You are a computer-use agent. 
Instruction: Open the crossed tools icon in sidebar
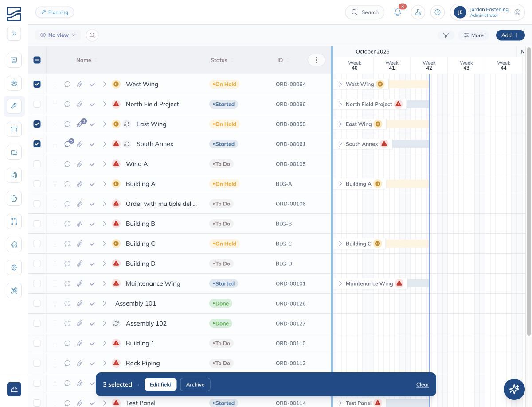14,291
